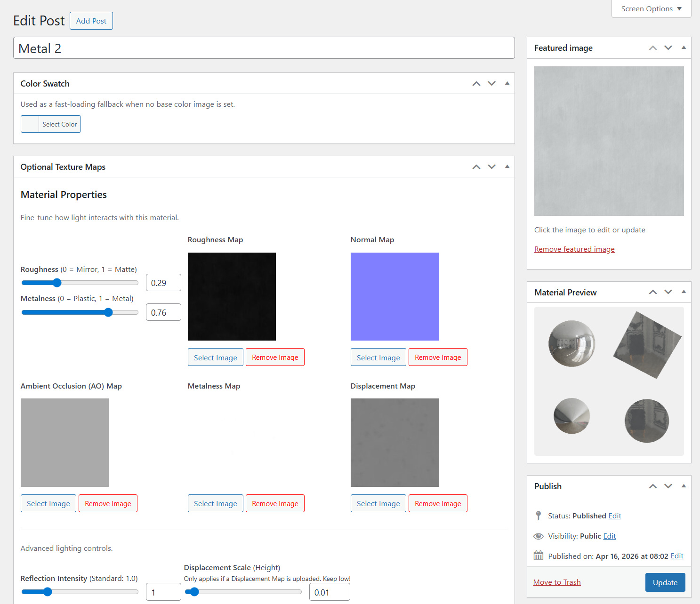Move the Featured image panel down
This screenshot has width=700, height=604.
point(668,48)
